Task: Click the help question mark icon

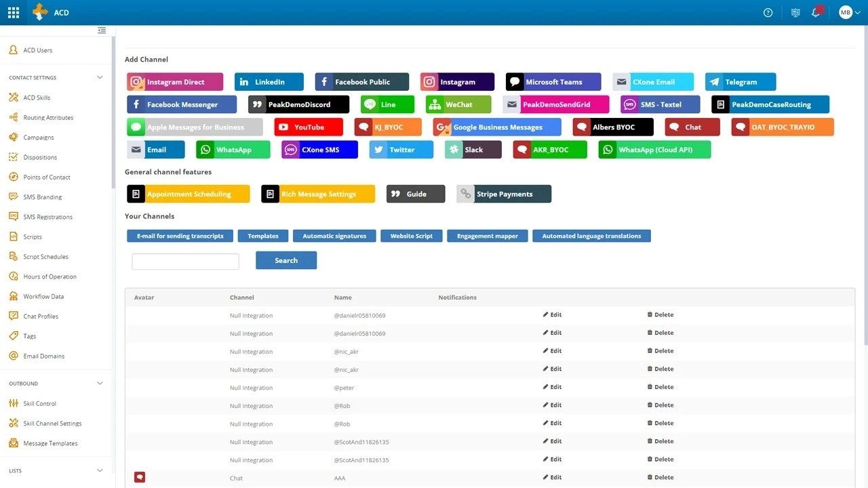Action: point(768,12)
